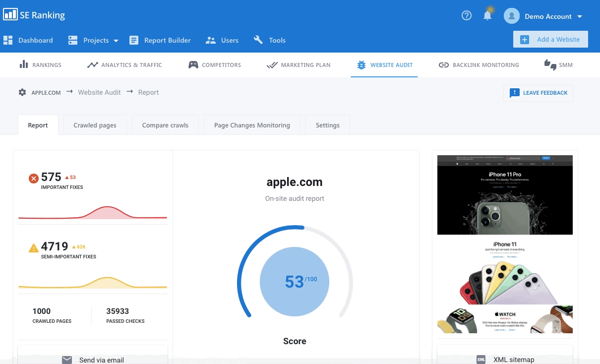Click the 575 important fixes count

(51, 177)
